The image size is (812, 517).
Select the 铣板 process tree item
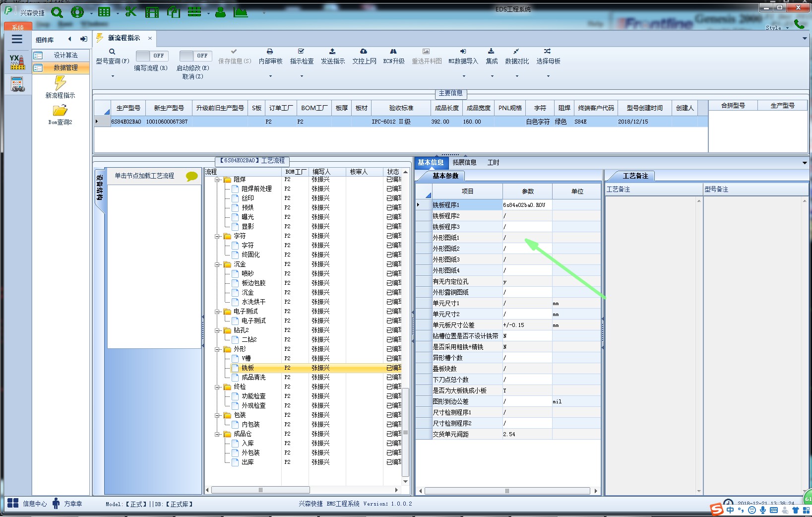coord(248,368)
